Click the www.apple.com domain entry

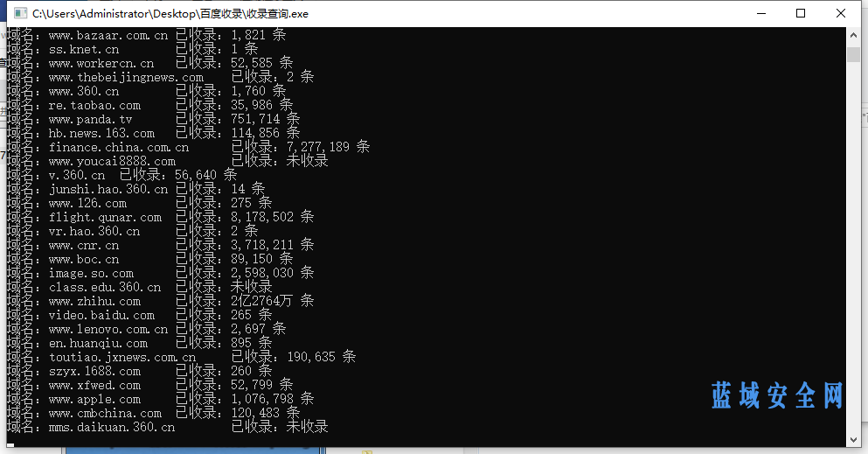click(x=94, y=399)
